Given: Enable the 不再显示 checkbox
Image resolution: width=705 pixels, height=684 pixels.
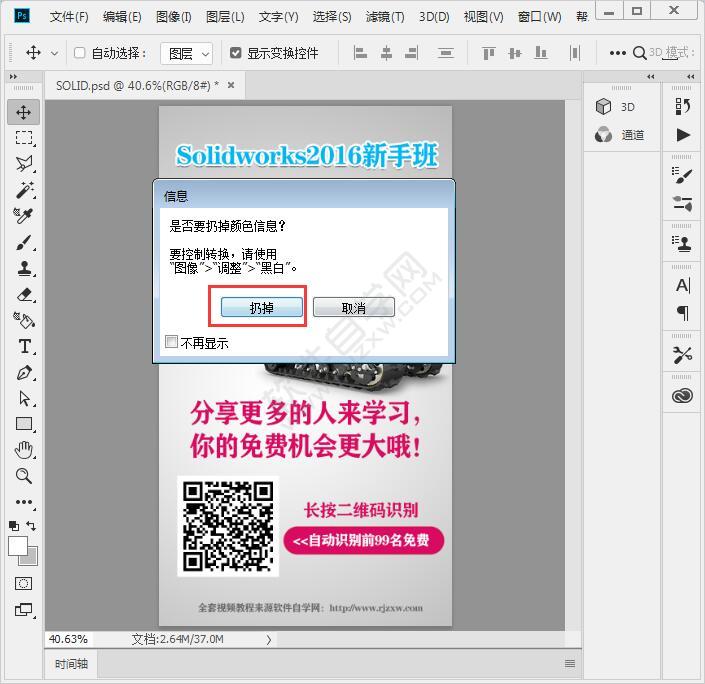Looking at the screenshot, I should 172,342.
